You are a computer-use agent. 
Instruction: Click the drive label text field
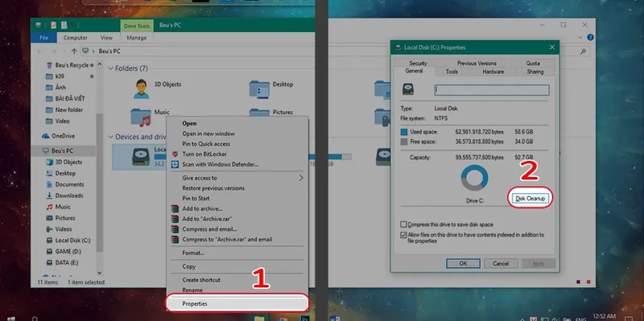pos(492,90)
